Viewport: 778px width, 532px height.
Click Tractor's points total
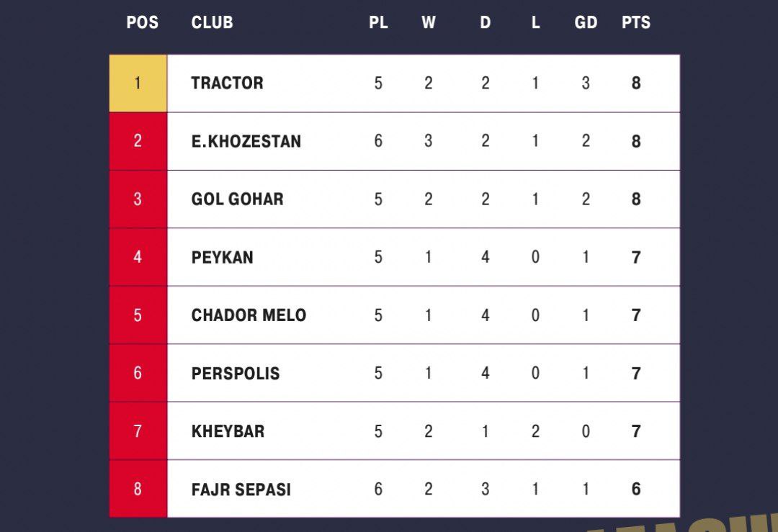pos(636,84)
